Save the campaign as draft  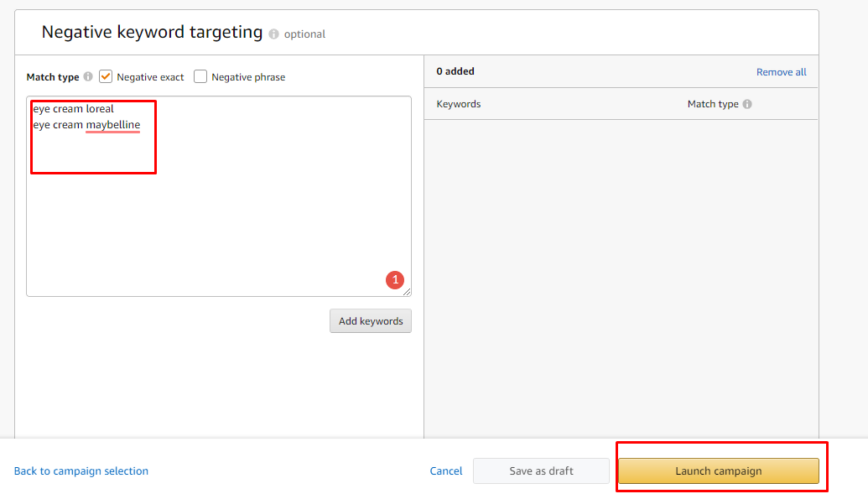pos(541,470)
